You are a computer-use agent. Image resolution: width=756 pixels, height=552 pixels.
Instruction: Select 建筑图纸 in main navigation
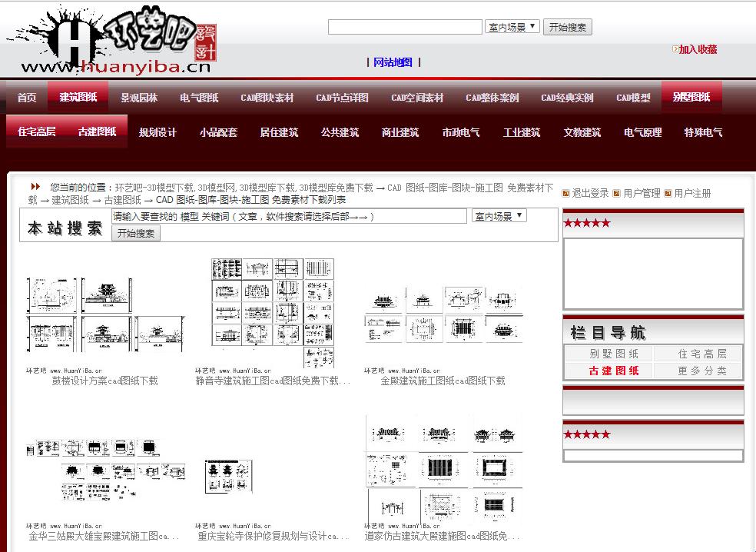pos(78,97)
